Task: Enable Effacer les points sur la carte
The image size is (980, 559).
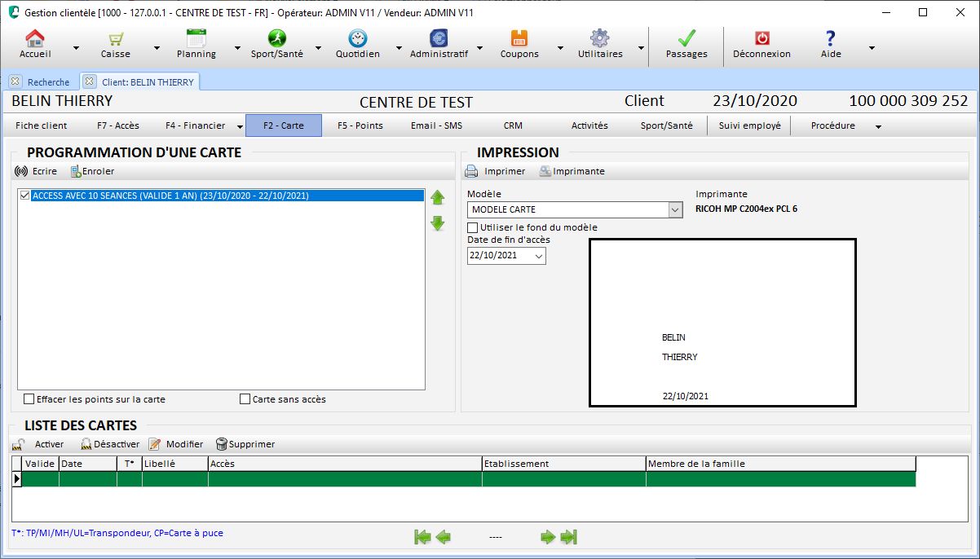Action: (x=29, y=399)
